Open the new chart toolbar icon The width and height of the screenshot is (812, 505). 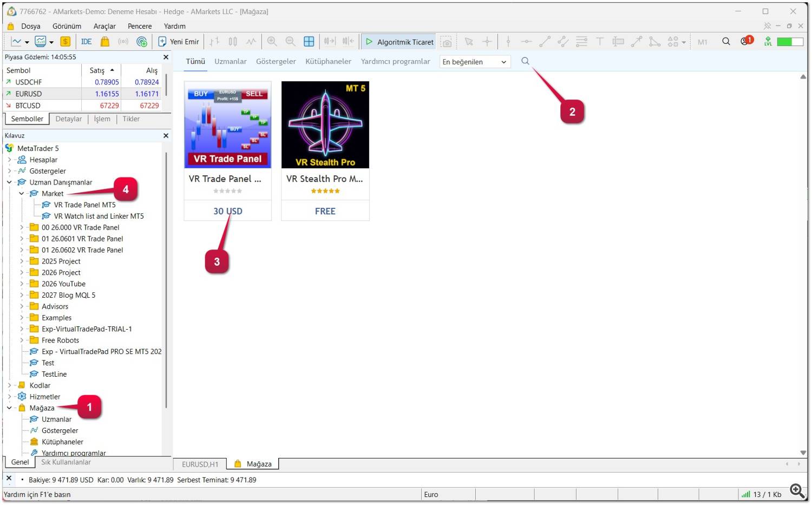tap(17, 42)
